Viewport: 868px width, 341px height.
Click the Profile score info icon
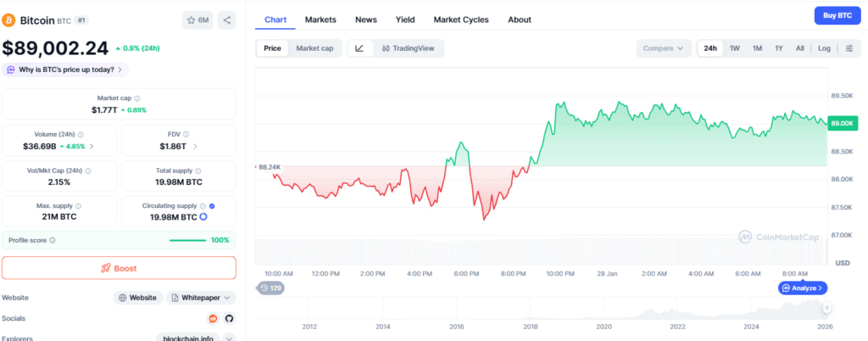tap(53, 240)
